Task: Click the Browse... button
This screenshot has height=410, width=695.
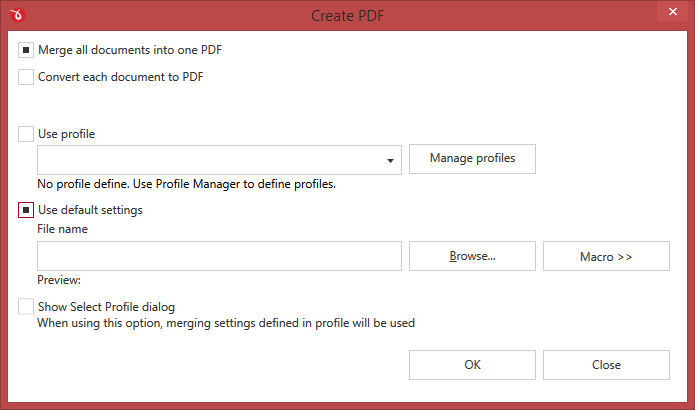Action: pyautogui.click(x=472, y=256)
